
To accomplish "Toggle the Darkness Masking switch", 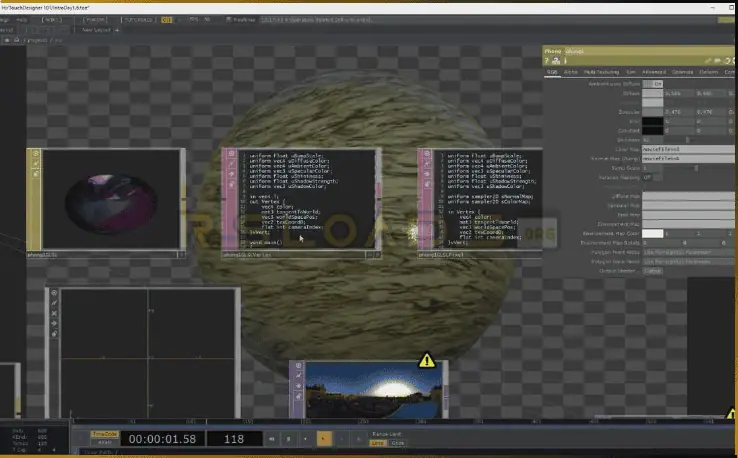I will pos(648,177).
